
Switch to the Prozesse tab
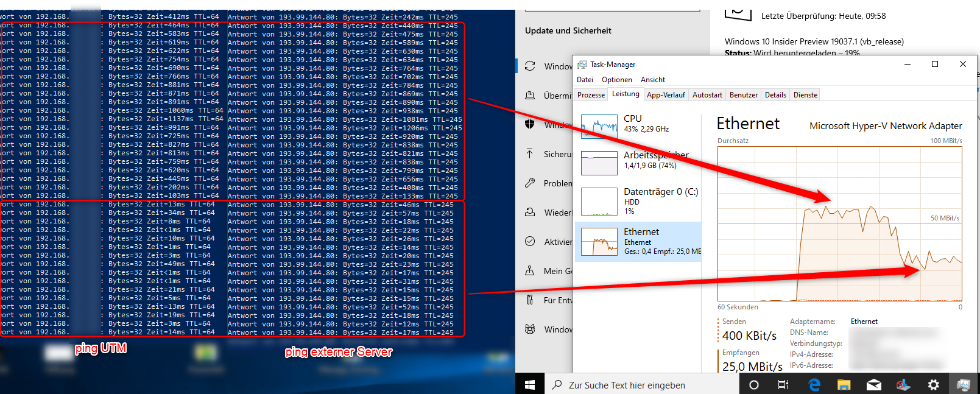591,95
